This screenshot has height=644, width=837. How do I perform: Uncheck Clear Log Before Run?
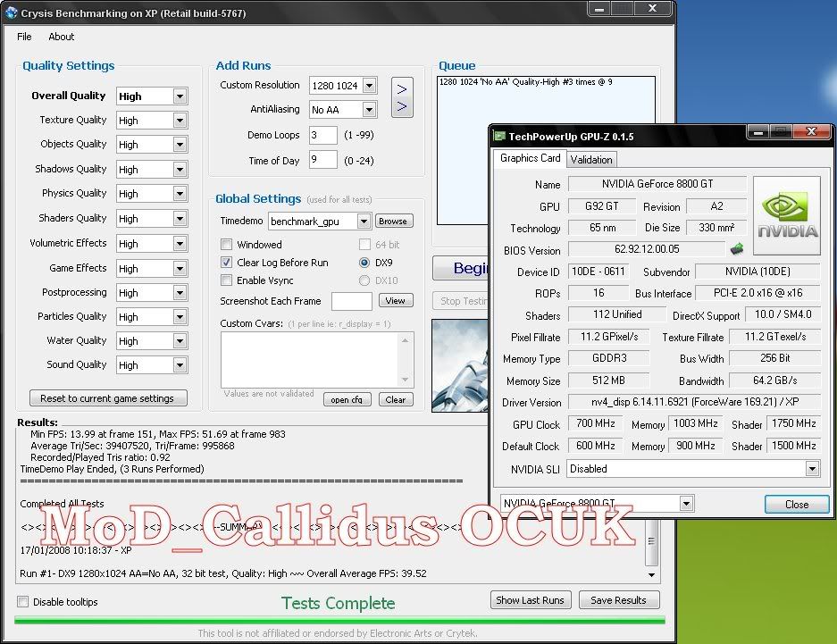(226, 263)
